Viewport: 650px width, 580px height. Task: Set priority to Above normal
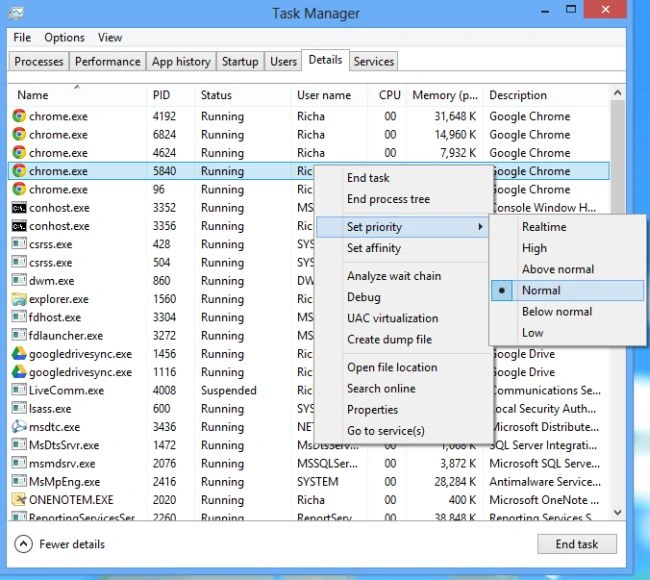(x=567, y=269)
